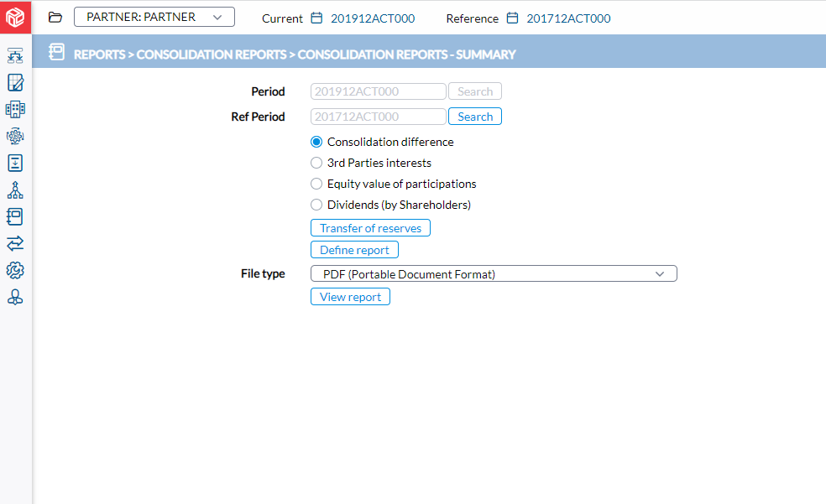The width and height of the screenshot is (826, 504).
Task: Open the two-arrows transfers icon in sidebar
Action: pyautogui.click(x=15, y=243)
